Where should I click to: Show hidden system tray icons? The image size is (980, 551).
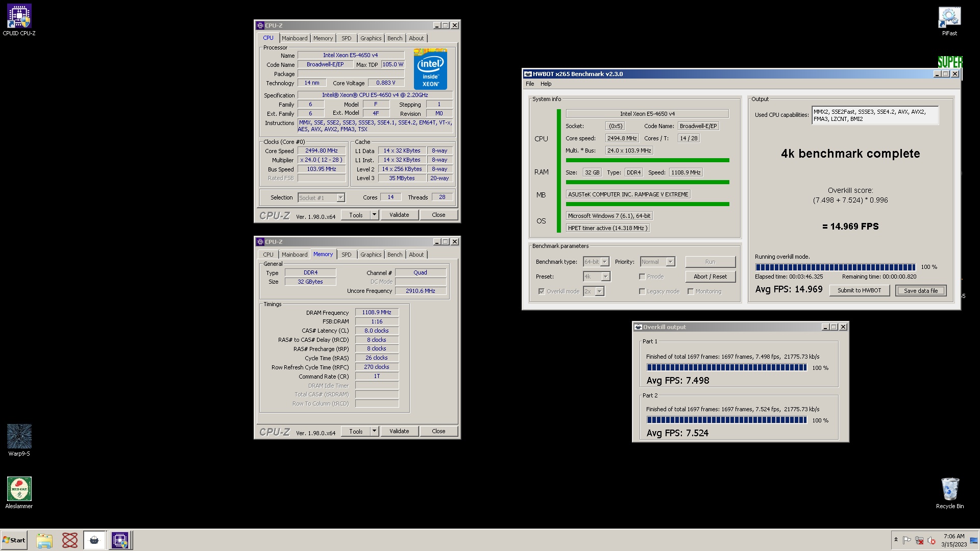[896, 540]
